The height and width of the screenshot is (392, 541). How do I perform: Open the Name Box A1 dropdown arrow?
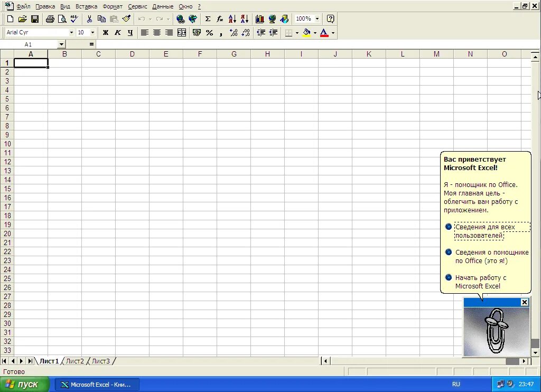point(61,44)
